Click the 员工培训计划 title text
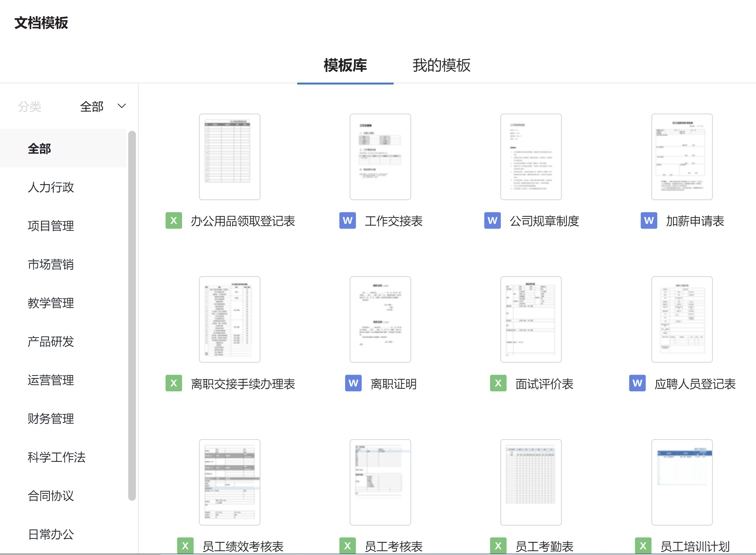The height and width of the screenshot is (555, 756). [x=695, y=546]
